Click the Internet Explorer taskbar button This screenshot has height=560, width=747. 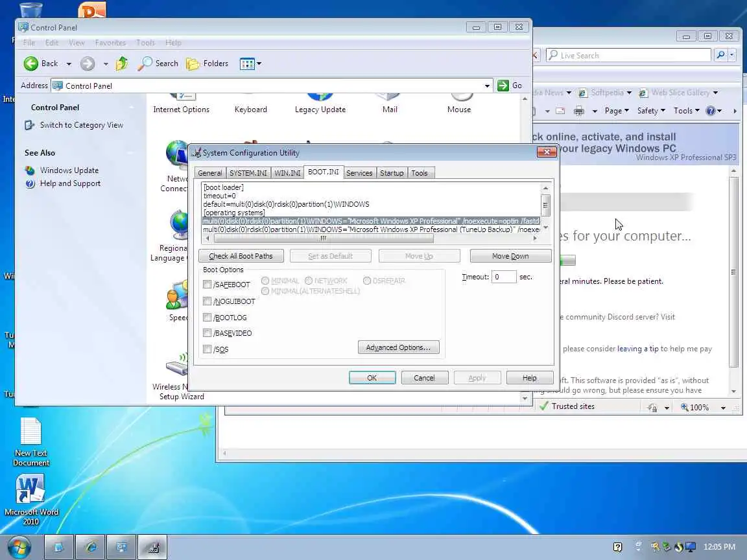[x=90, y=547]
